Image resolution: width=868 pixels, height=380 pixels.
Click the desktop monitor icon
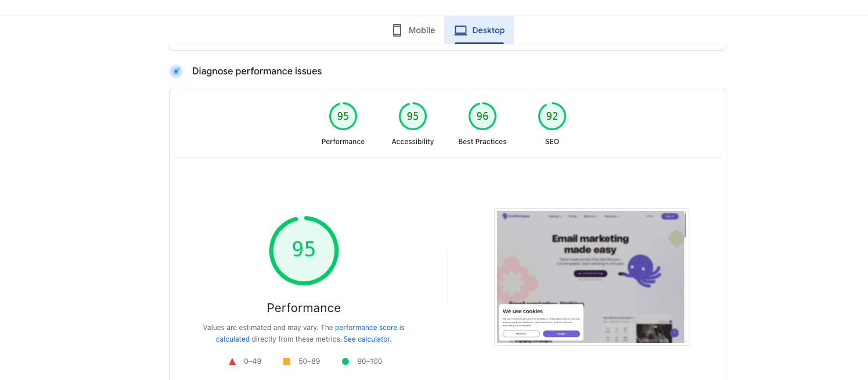[460, 30]
